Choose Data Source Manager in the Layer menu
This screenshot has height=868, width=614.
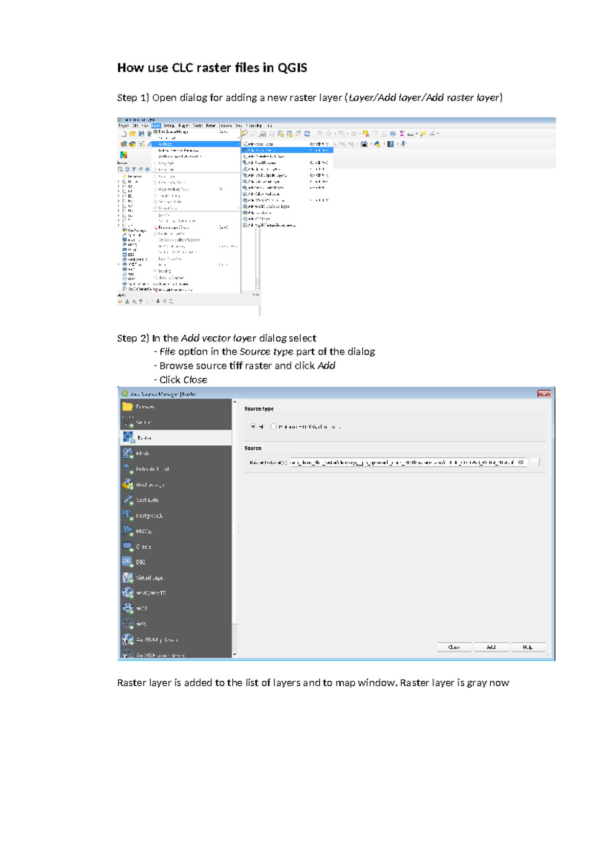tap(196, 132)
